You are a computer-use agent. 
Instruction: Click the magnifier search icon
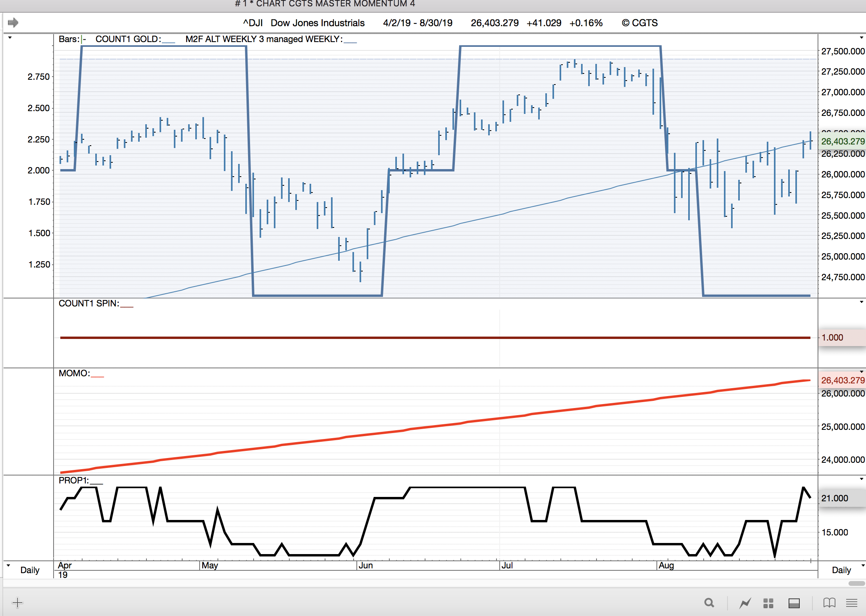click(x=709, y=603)
